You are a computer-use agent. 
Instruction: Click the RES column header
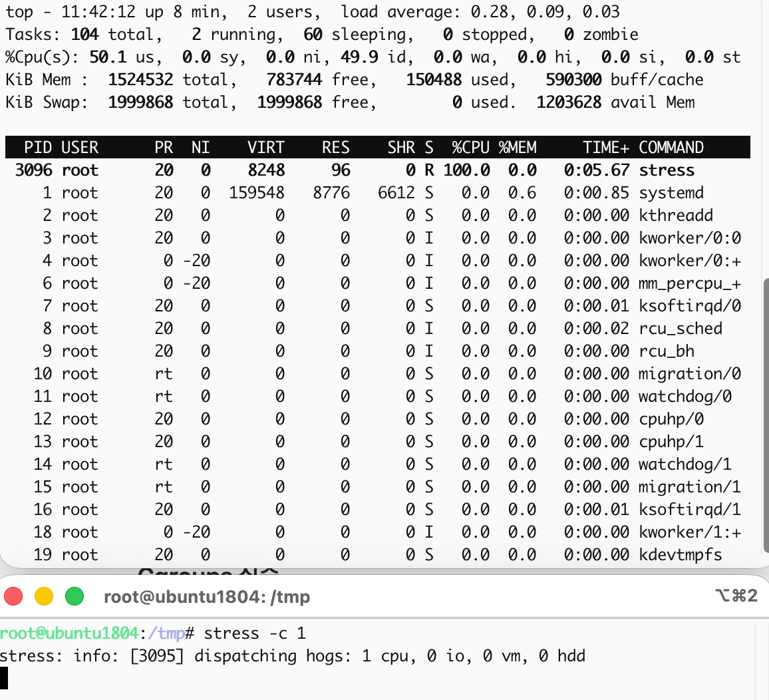tap(336, 147)
